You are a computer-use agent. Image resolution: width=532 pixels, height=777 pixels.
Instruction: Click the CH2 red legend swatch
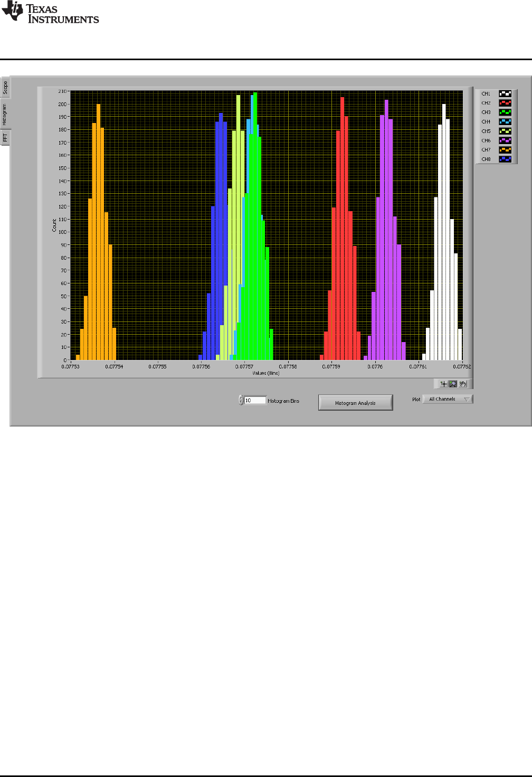tap(505, 103)
